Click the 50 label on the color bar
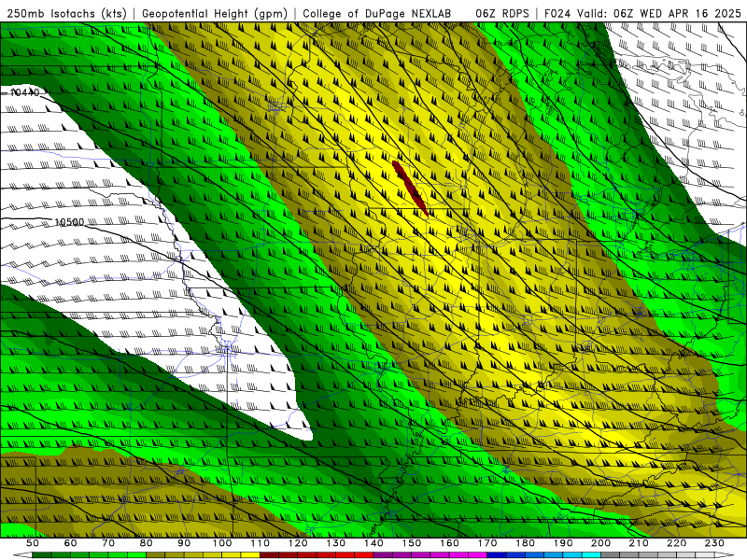This screenshot has height=560, width=747. click(32, 543)
